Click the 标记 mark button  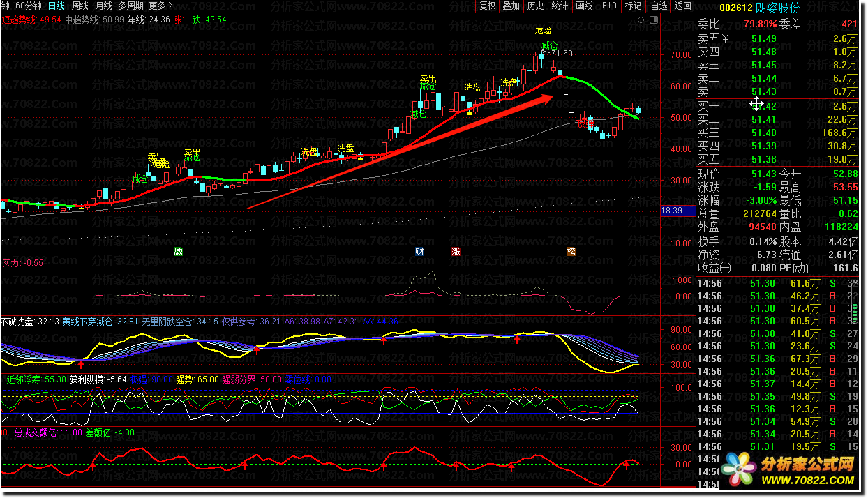point(634,6)
